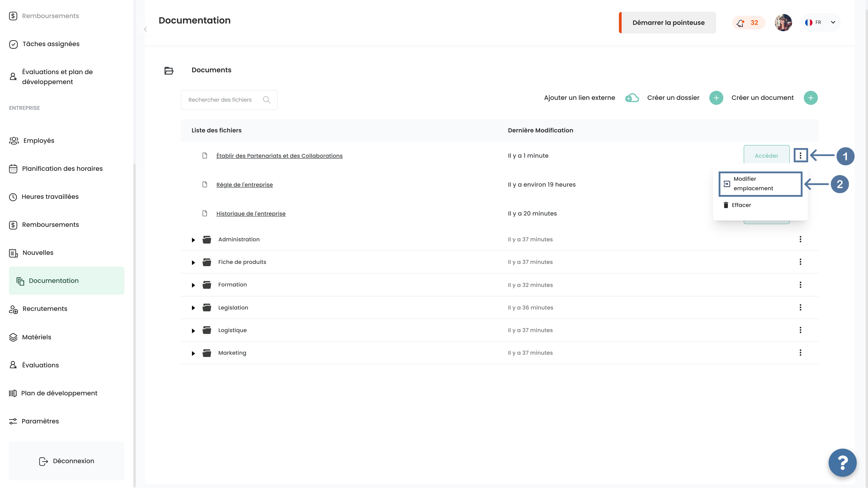
Task: Open the help question mark button
Action: pos(842,463)
